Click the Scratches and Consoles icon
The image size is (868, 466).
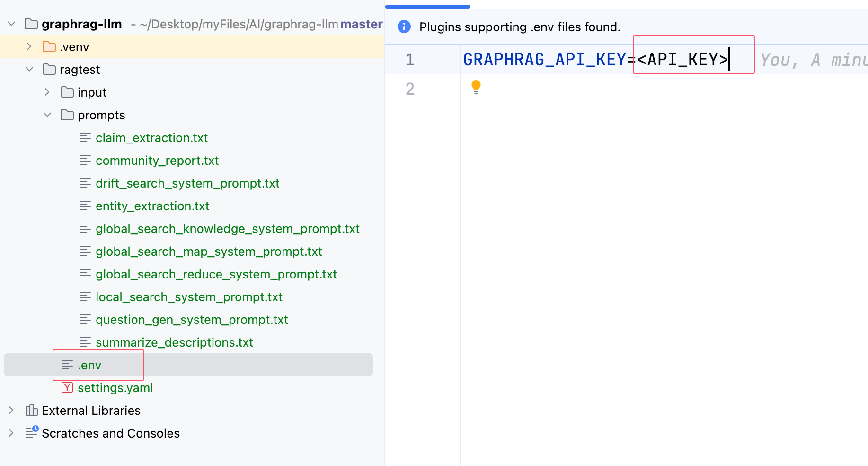[x=32, y=432]
